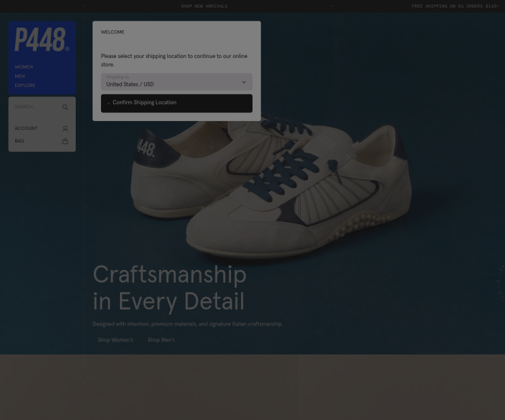
Task: Click the 'Craftsmanship in Every Detail' headline
Action: (x=169, y=288)
